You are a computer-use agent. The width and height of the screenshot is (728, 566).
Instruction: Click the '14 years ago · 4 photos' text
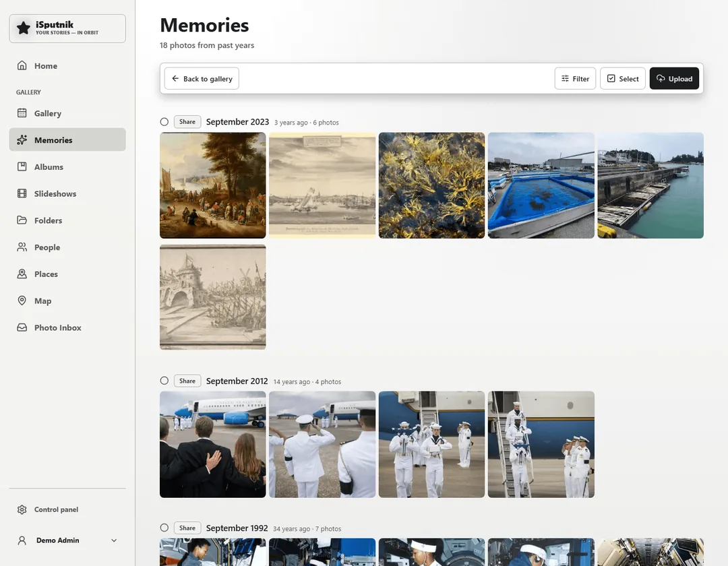click(307, 381)
